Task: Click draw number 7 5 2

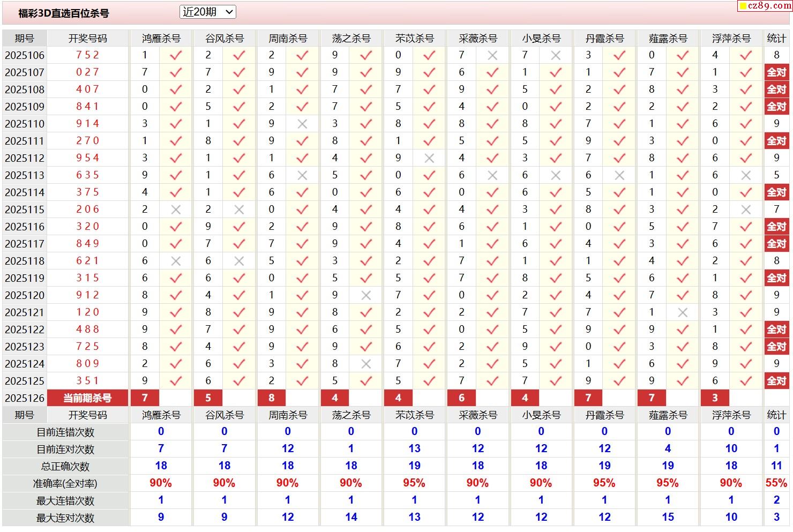Action: tap(88, 55)
